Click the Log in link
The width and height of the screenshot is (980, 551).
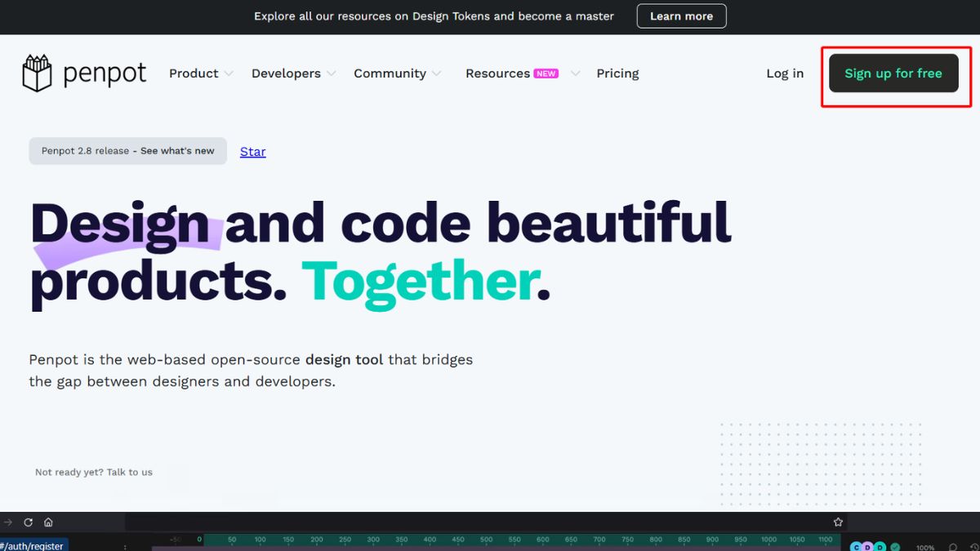[785, 73]
